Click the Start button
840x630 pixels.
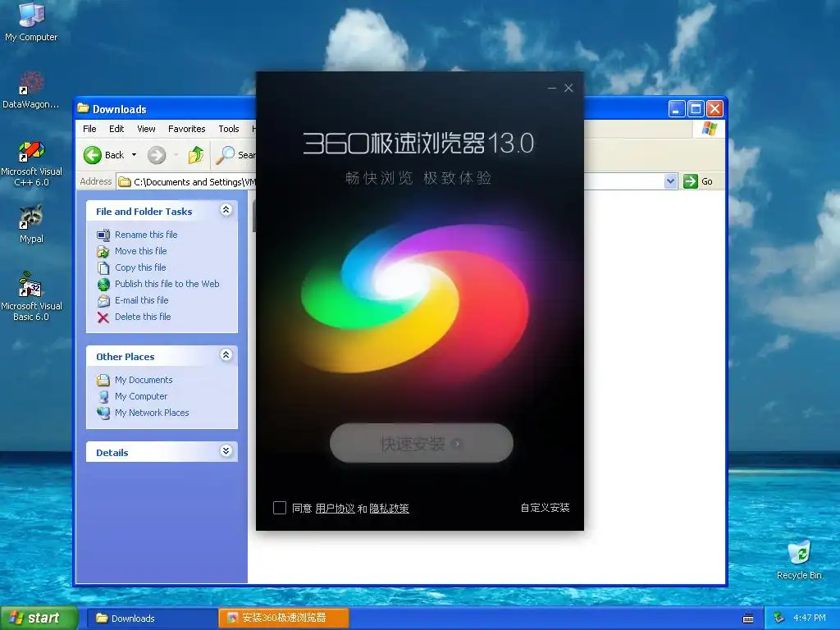tap(39, 619)
